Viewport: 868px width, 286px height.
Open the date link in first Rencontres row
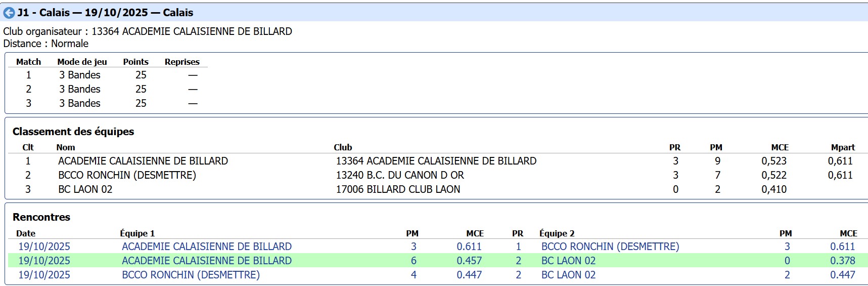pyautogui.click(x=44, y=247)
